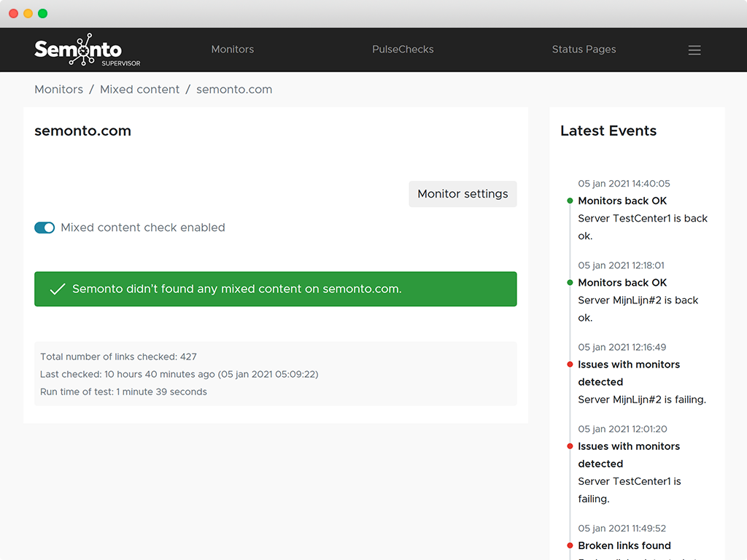Go to PulseChecks in top navigation

pyautogui.click(x=403, y=50)
